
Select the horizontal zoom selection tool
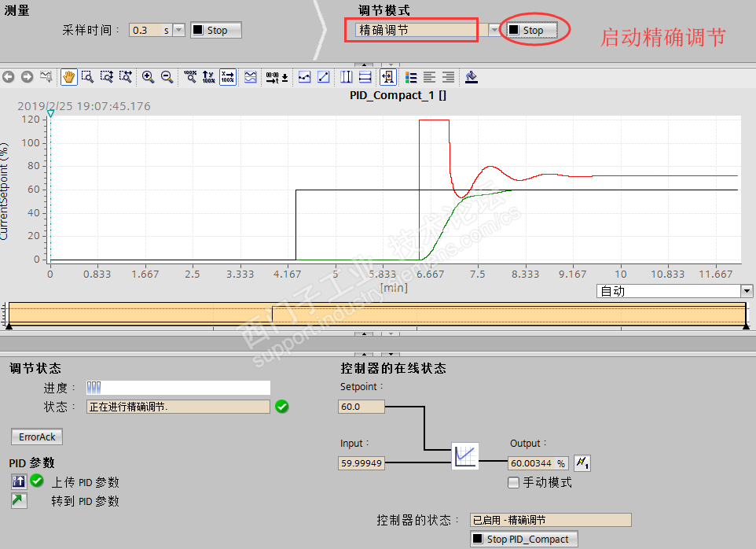tap(126, 77)
